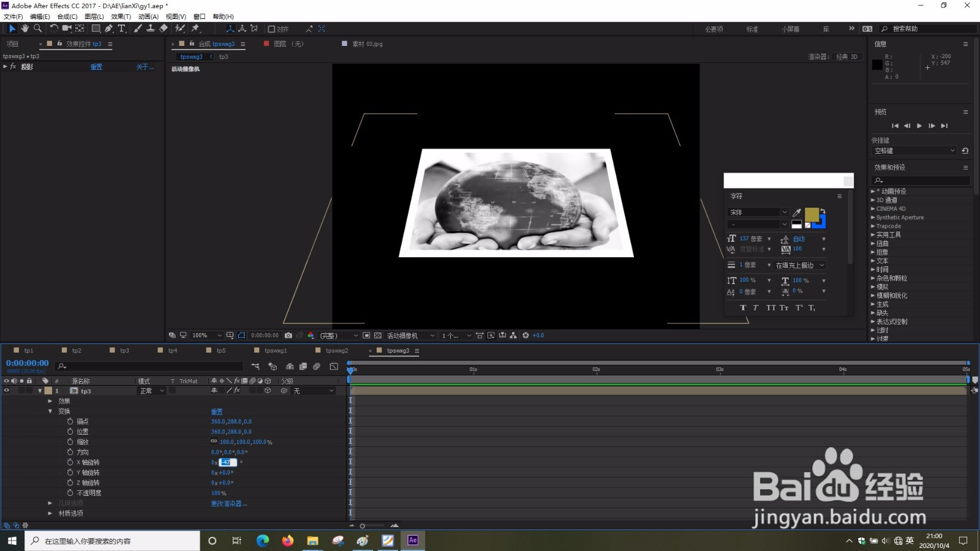Jump to first frame in Preview panel

[x=895, y=126]
